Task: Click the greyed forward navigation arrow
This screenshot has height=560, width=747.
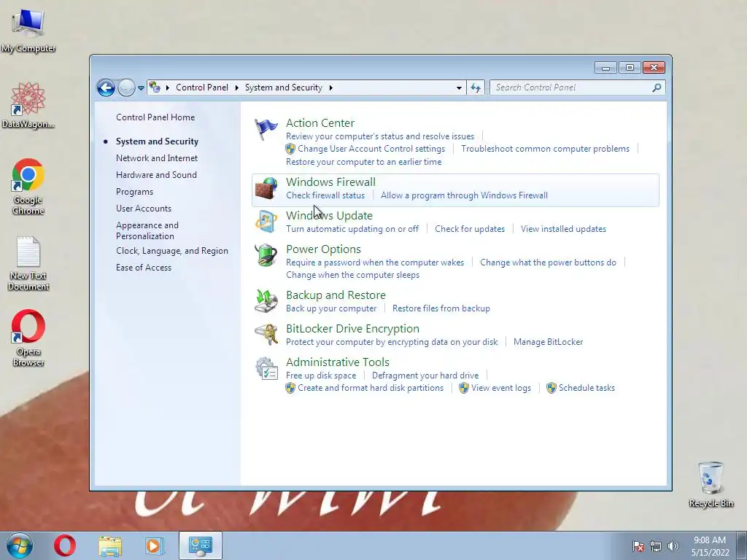Action: pos(126,87)
